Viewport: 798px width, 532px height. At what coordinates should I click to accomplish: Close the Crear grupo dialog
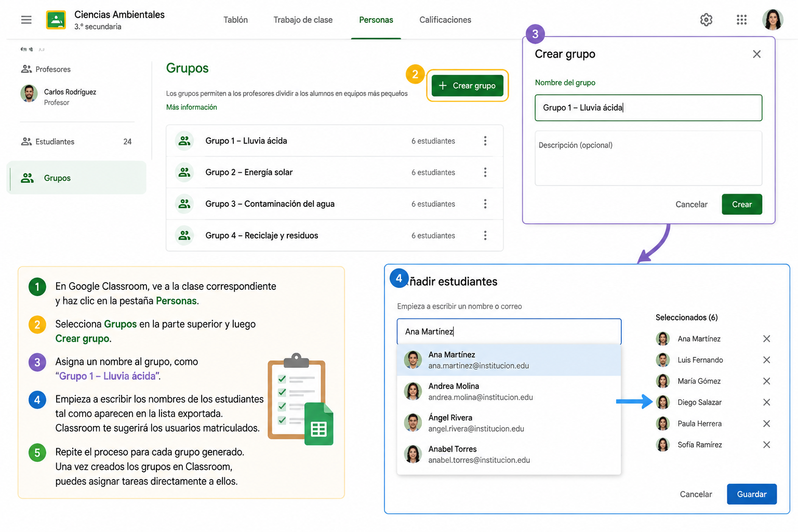(x=756, y=54)
